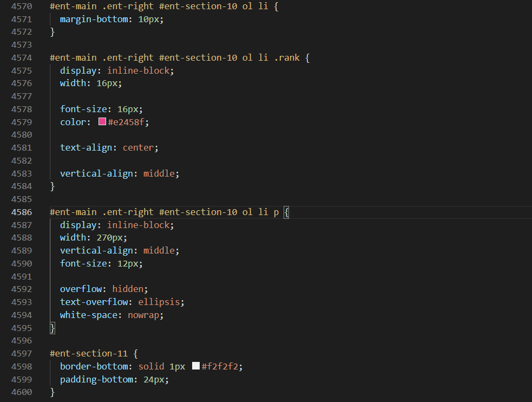
Task: Click 'middle' value on line 4589
Action: (x=159, y=250)
